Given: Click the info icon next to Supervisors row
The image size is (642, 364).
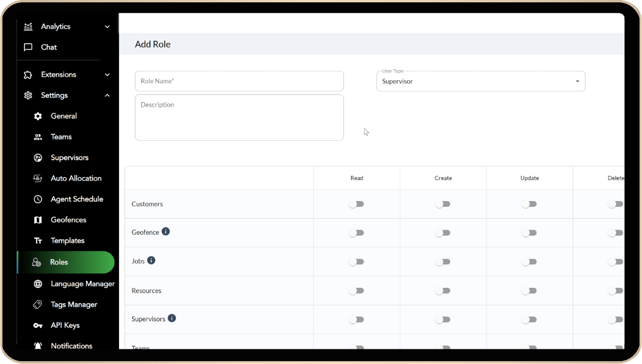Looking at the screenshot, I should pos(172,318).
